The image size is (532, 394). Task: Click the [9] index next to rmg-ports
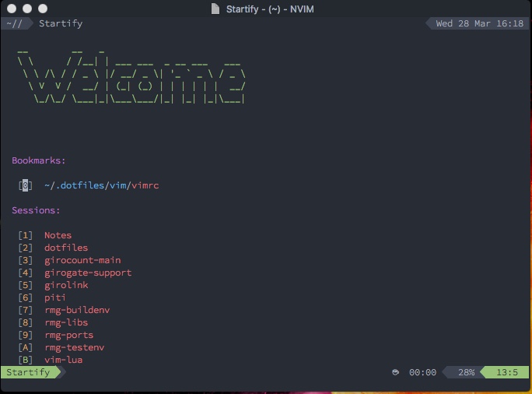(26, 336)
